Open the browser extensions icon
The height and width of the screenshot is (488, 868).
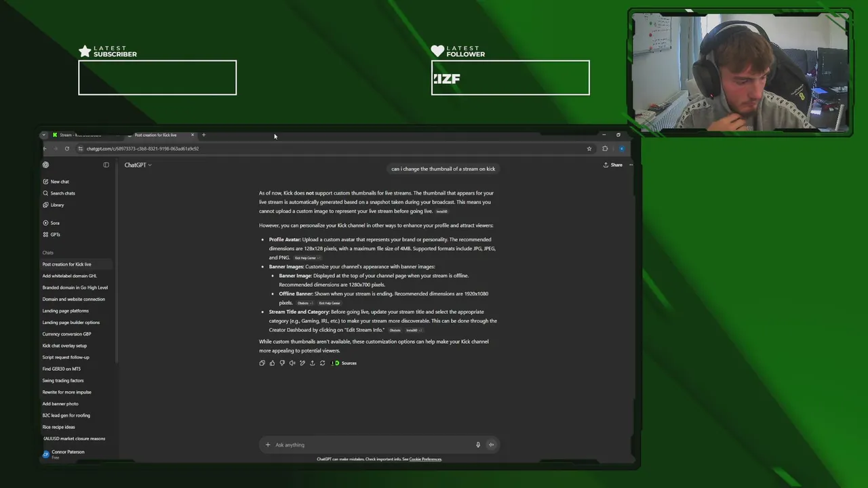605,148
